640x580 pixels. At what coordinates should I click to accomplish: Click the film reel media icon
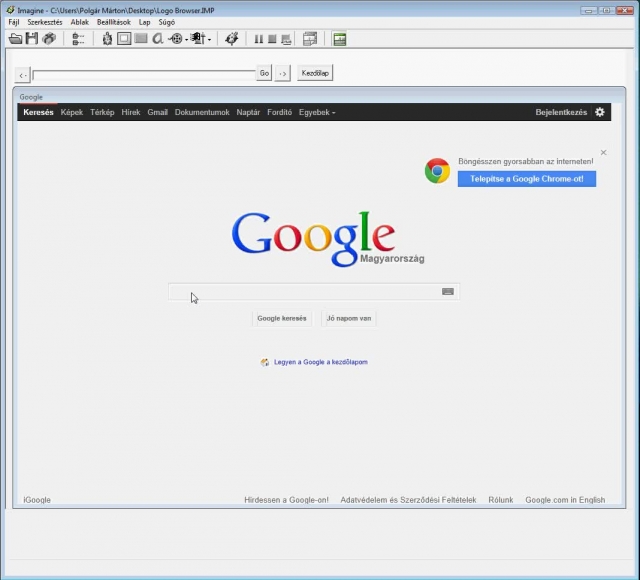point(176,39)
